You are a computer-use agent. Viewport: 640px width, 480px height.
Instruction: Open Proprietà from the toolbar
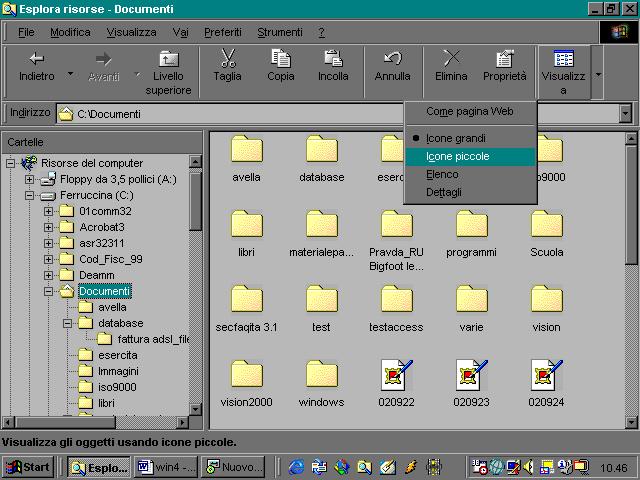(x=505, y=67)
